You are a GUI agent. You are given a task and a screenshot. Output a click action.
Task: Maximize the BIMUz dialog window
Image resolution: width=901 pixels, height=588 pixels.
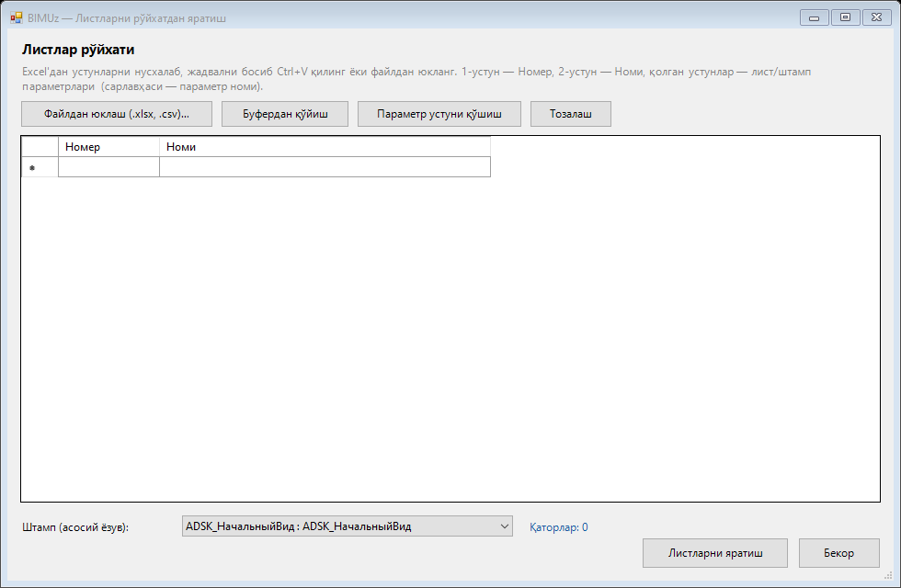click(x=845, y=17)
